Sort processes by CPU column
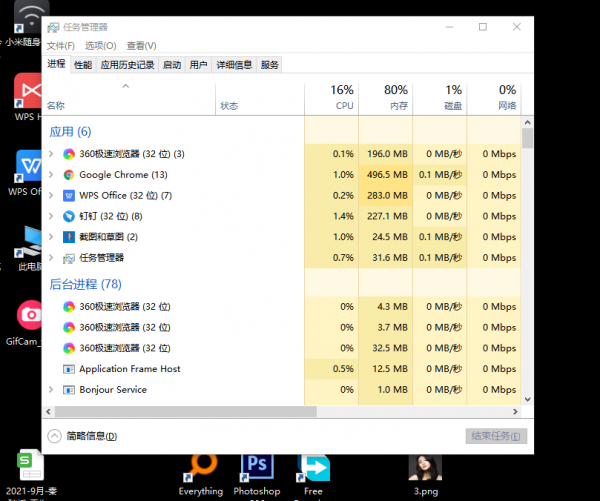The width and height of the screenshot is (600, 501). (x=332, y=99)
